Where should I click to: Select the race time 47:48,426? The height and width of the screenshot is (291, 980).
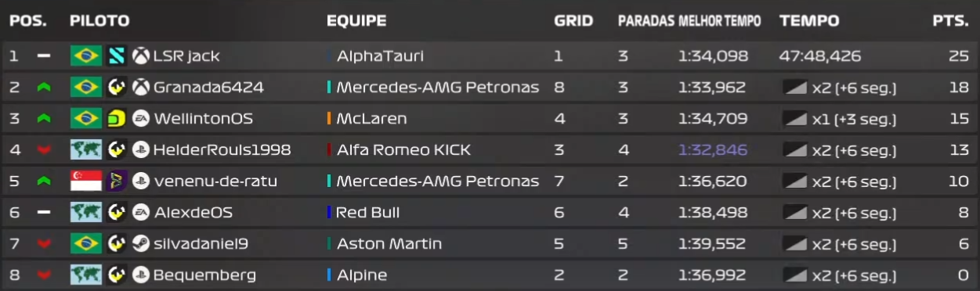(x=820, y=56)
